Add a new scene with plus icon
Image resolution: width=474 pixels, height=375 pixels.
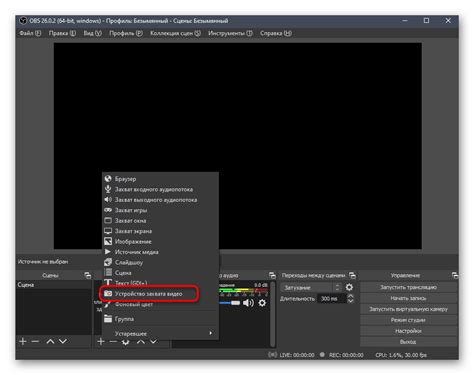(x=23, y=341)
